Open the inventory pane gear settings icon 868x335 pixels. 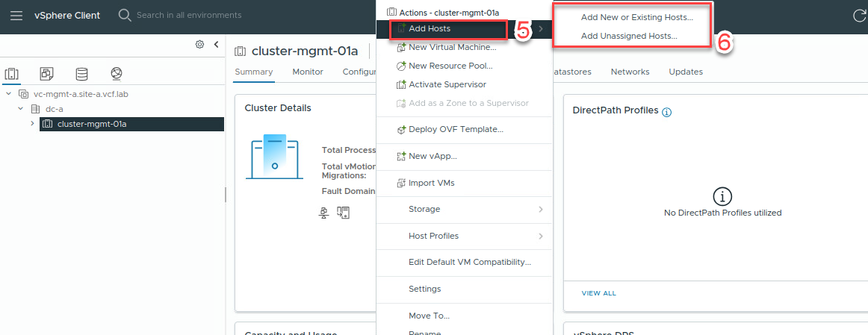pos(200,44)
